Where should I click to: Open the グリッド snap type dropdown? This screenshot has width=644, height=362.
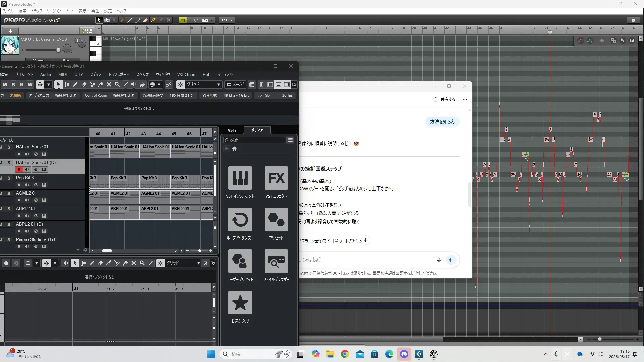pyautogui.click(x=218, y=85)
